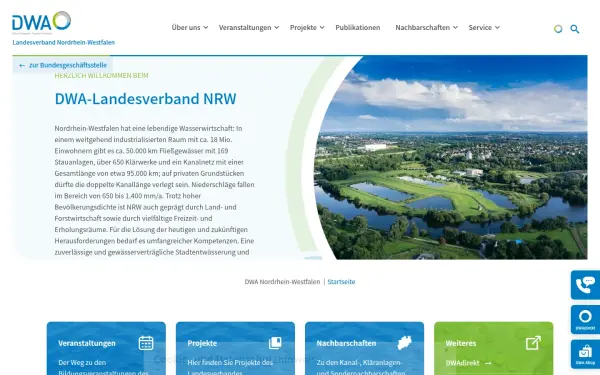Viewport: 600px width, 375px height.
Task: Open the DWAdirekt ring side button
Action: 585,320
